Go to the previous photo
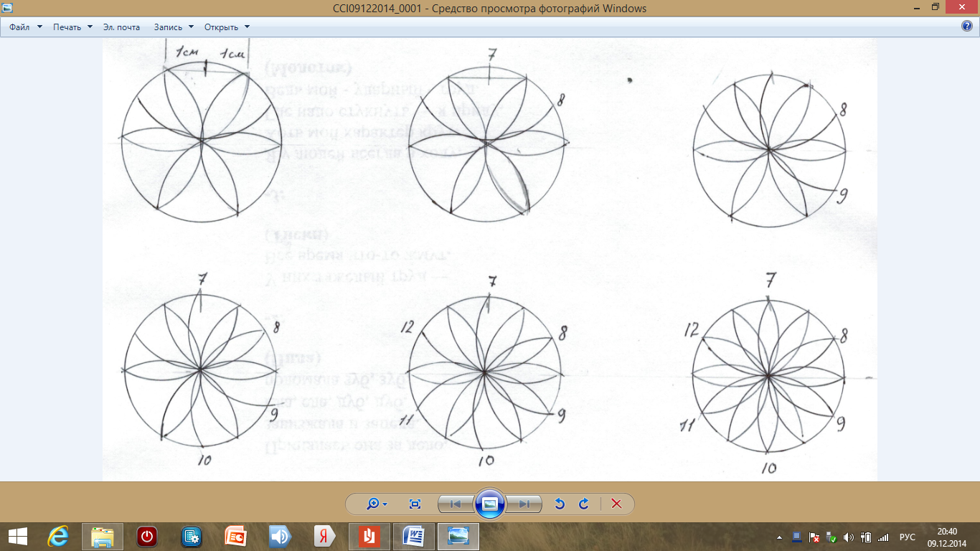This screenshot has height=551, width=980. (455, 504)
